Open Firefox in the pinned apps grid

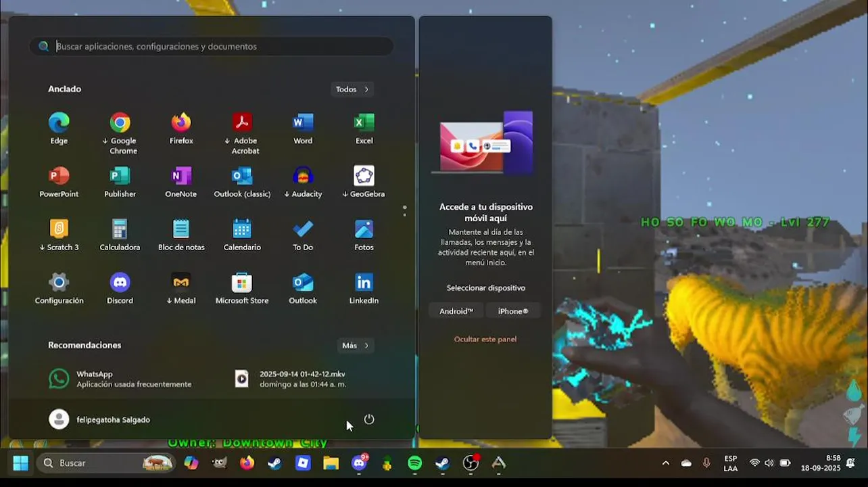tap(181, 129)
